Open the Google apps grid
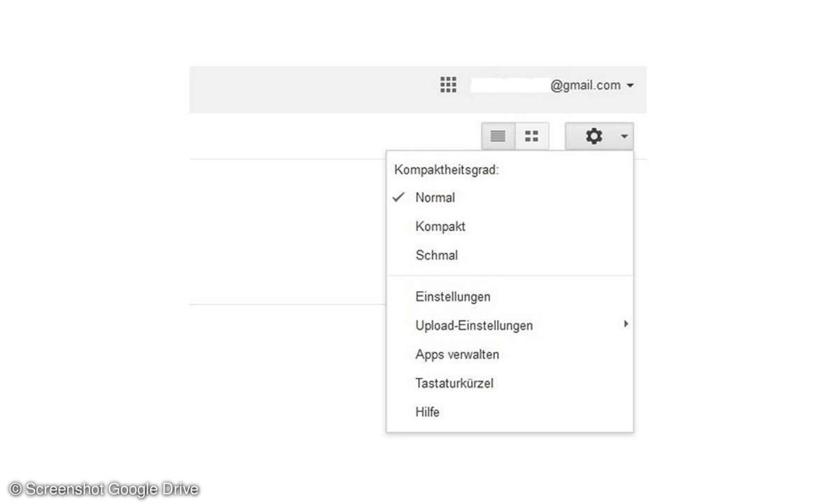This screenshot has width=840, height=504. [x=448, y=85]
